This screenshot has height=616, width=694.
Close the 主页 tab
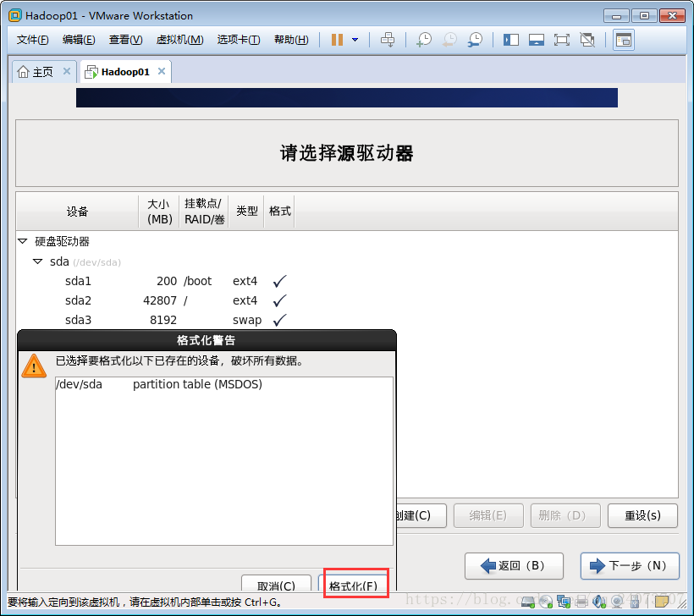click(x=67, y=71)
